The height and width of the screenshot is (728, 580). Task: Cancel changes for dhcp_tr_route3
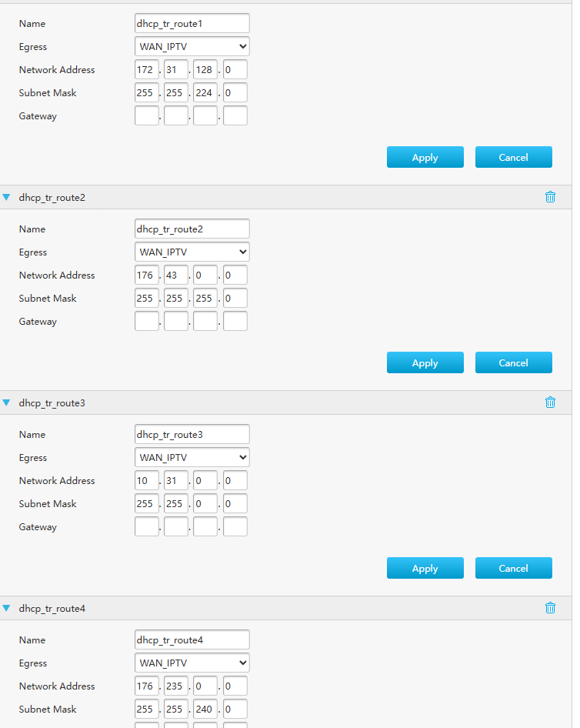coord(514,568)
